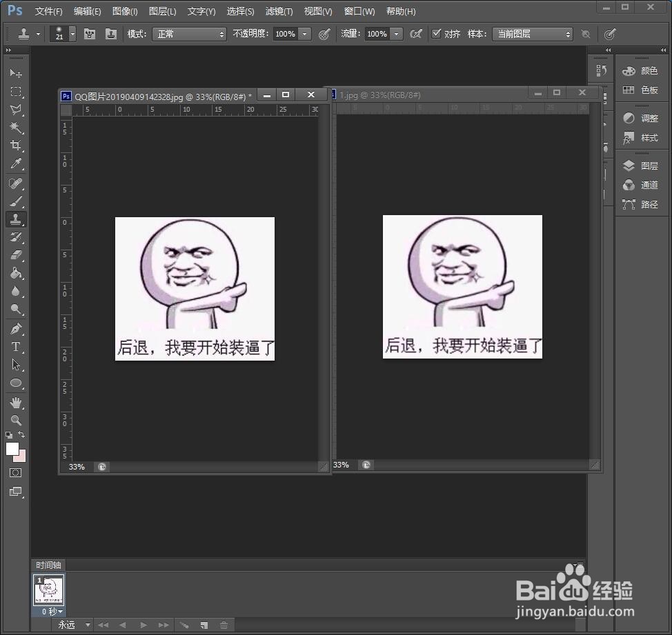Select the Polygonal Lasso tool

[x=16, y=110]
